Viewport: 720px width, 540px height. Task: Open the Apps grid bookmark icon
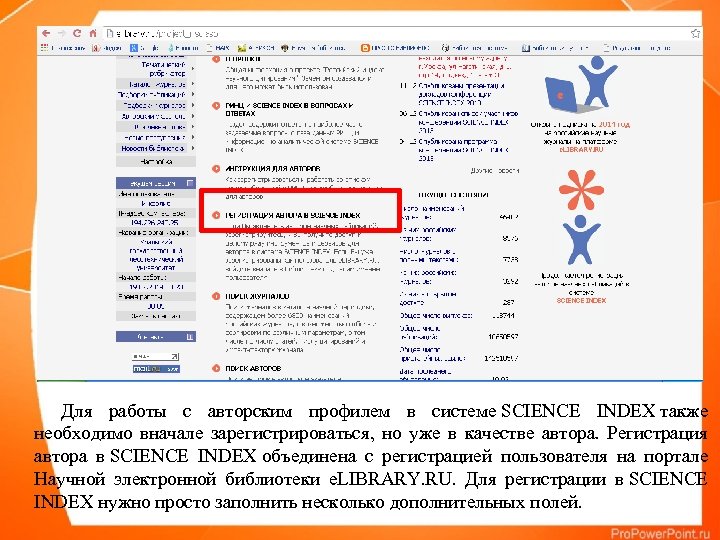point(45,47)
